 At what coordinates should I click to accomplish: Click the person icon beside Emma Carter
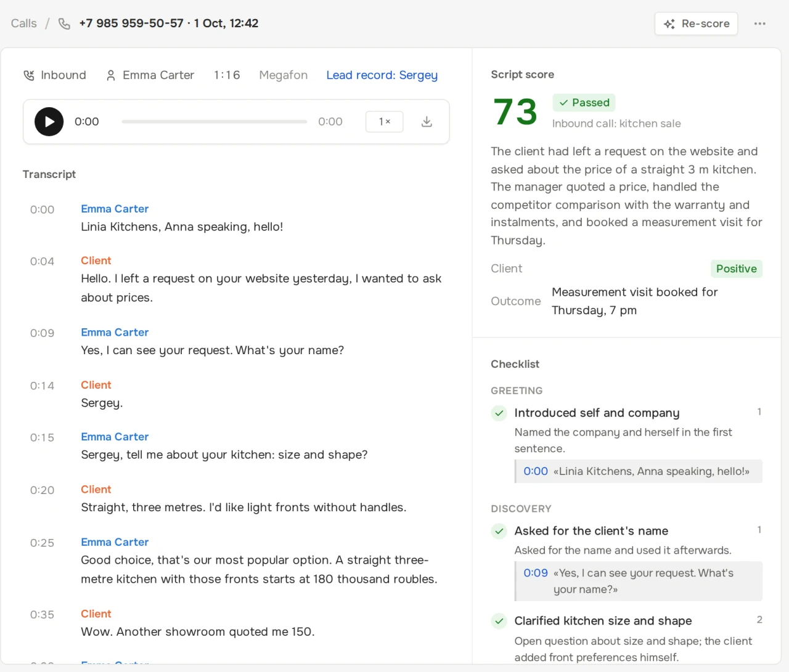point(111,75)
